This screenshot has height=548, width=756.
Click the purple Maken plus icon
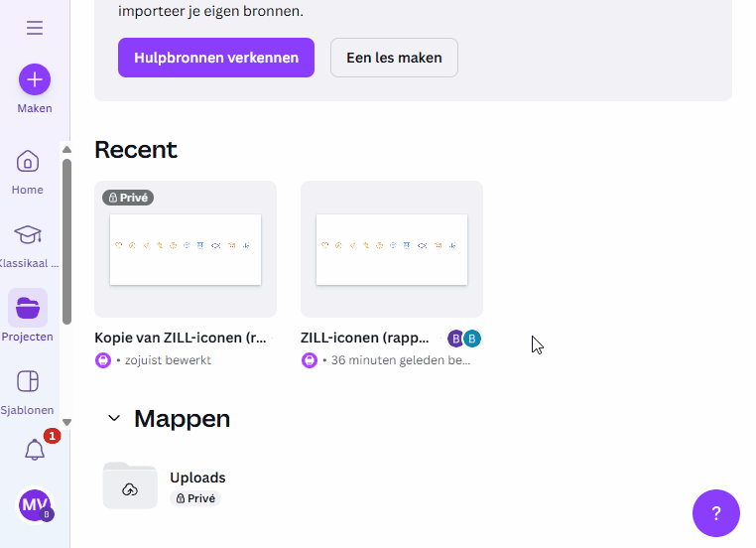35,79
